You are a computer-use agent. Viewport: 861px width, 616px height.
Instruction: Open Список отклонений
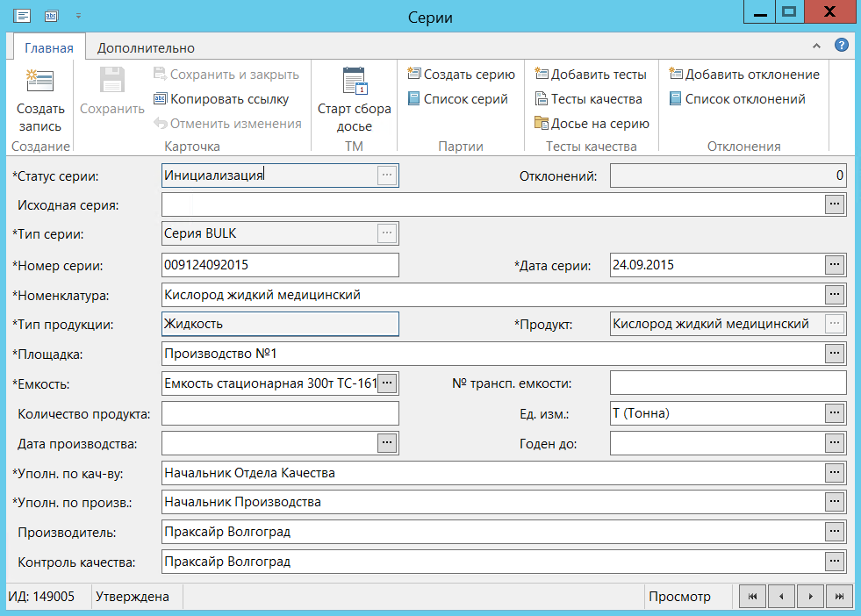point(737,99)
